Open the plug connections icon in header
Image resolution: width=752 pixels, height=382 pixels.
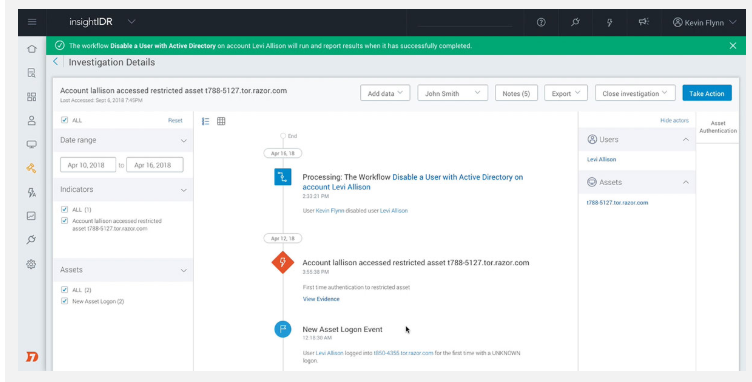[576, 22]
